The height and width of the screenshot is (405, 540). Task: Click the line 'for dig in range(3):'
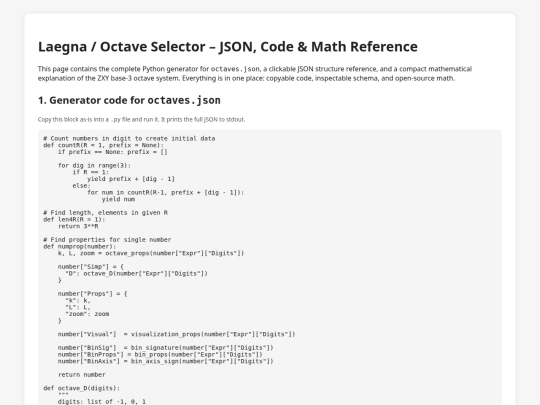(x=94, y=165)
